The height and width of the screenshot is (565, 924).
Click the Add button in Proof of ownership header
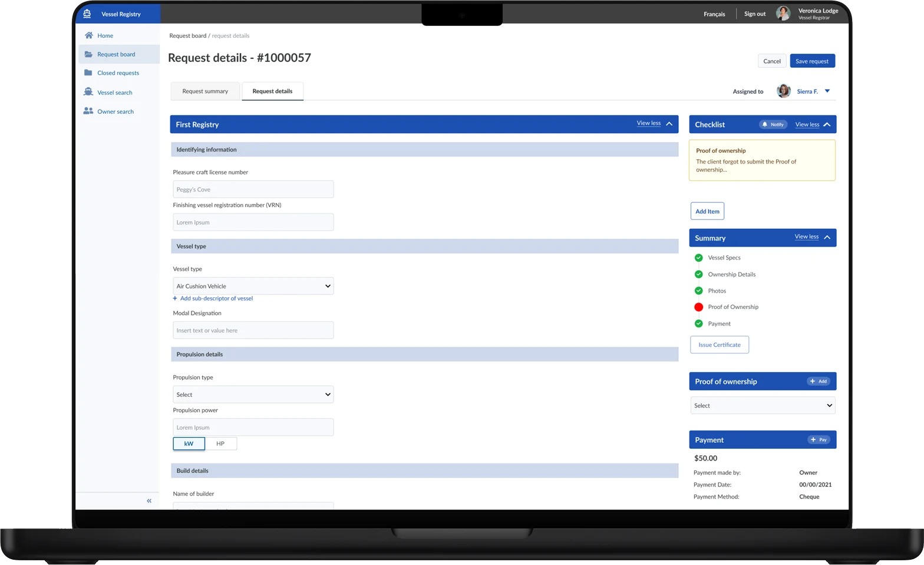click(819, 381)
